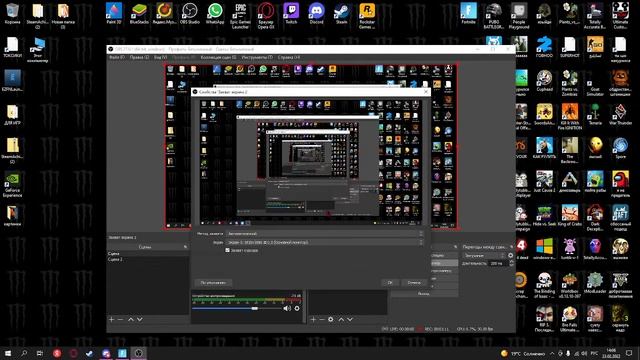Image resolution: width=640 pixels, height=360 pixels.
Task: Adjust the Длительность transition duration stepper
Action: point(511,264)
